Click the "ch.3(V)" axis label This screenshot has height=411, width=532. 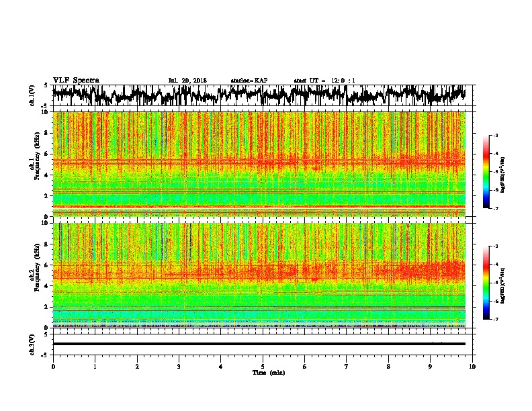tap(32, 345)
